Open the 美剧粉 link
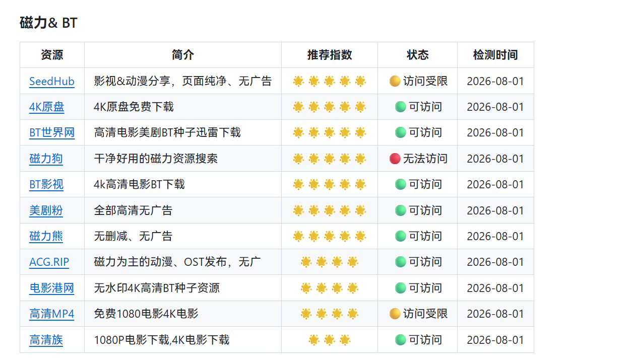Image resolution: width=630 pixels, height=364 pixels. (46, 210)
